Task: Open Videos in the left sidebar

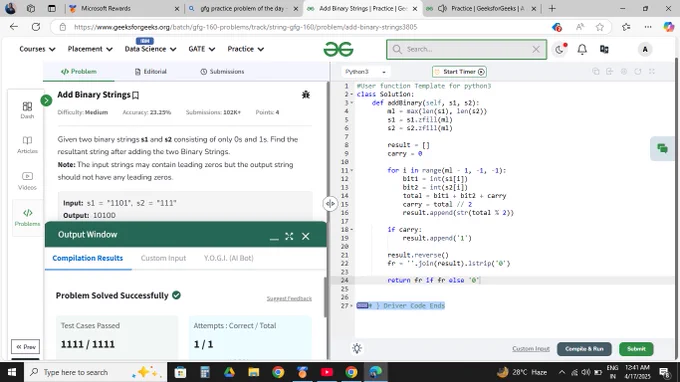Action: pyautogui.click(x=27, y=181)
